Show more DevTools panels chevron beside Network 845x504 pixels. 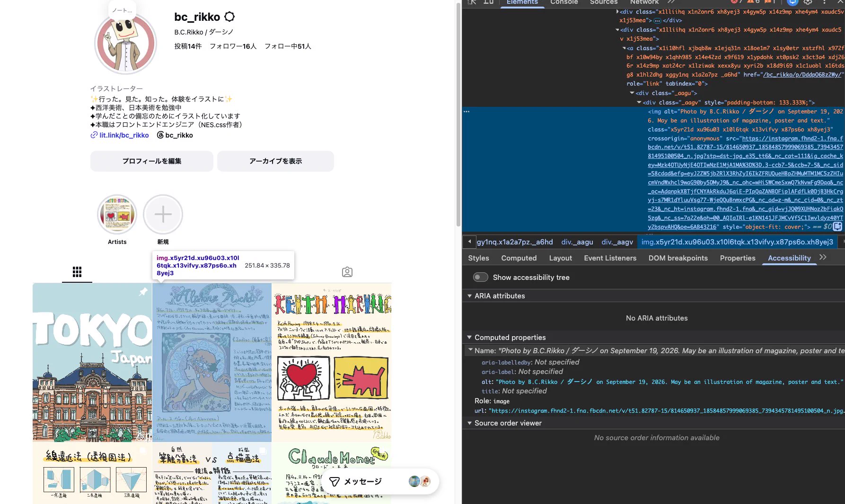click(671, 2)
